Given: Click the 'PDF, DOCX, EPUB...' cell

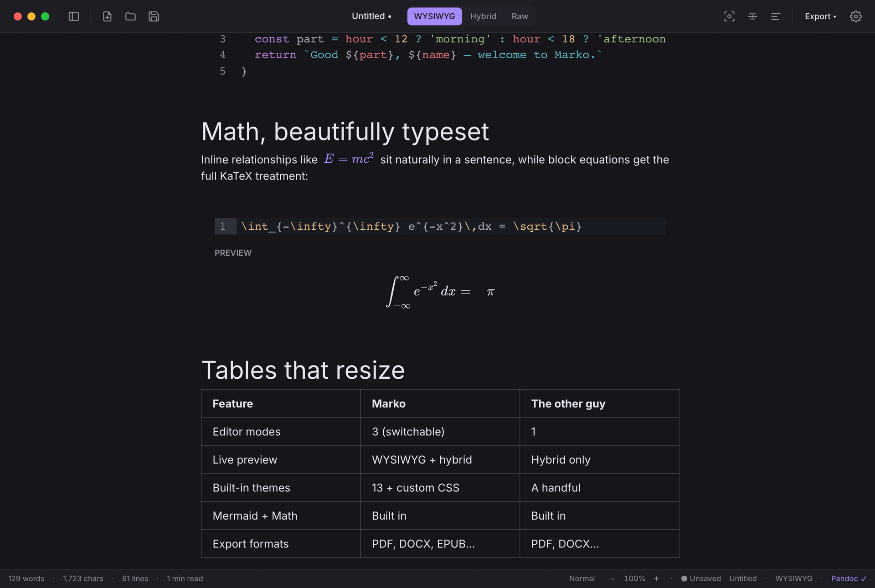Looking at the screenshot, I should coord(440,544).
